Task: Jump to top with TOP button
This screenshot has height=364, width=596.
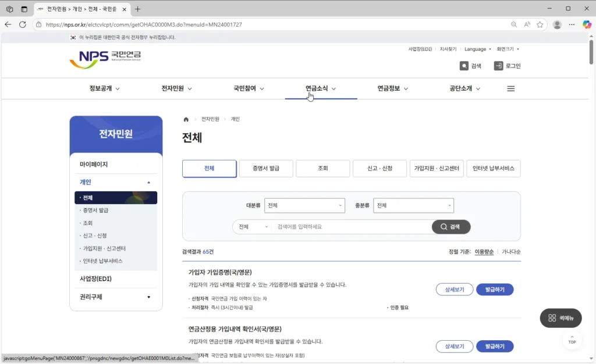Action: pos(572,340)
